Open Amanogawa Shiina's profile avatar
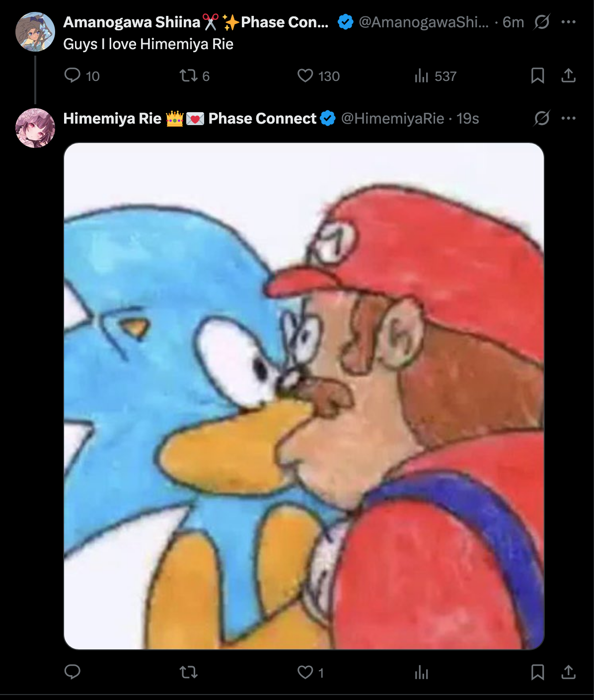The width and height of the screenshot is (594, 700). (35, 32)
